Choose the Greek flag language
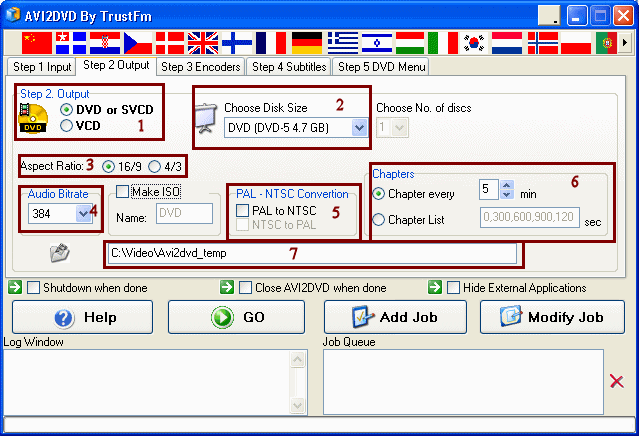 [343, 43]
